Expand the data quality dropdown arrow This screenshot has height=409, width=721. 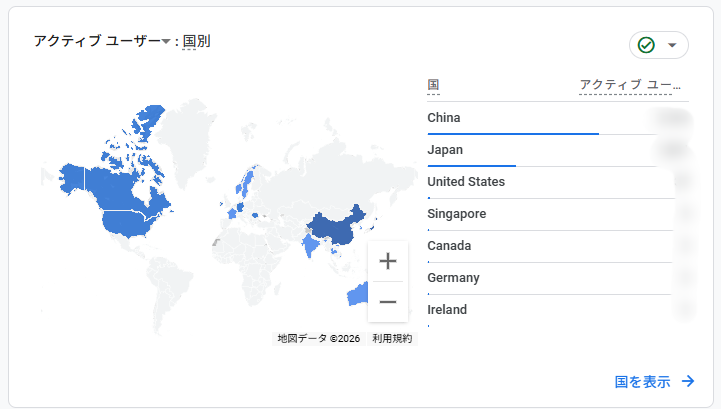click(x=672, y=45)
